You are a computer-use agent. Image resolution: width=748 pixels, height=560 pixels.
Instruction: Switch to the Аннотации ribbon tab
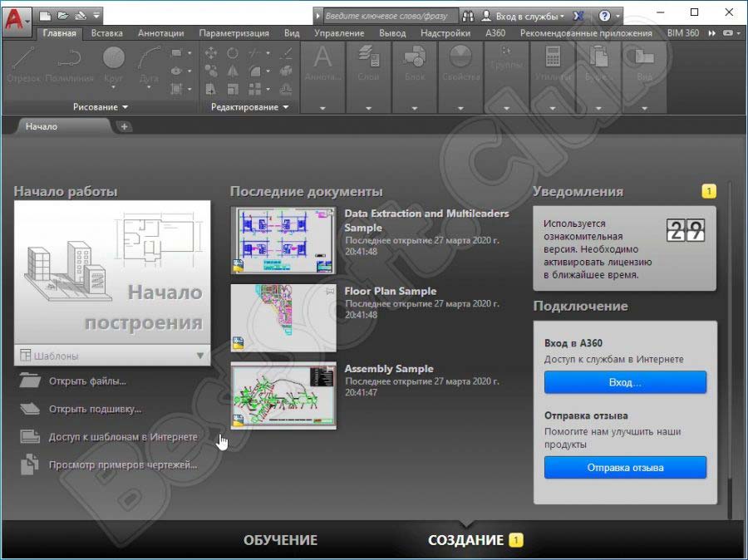tap(160, 33)
